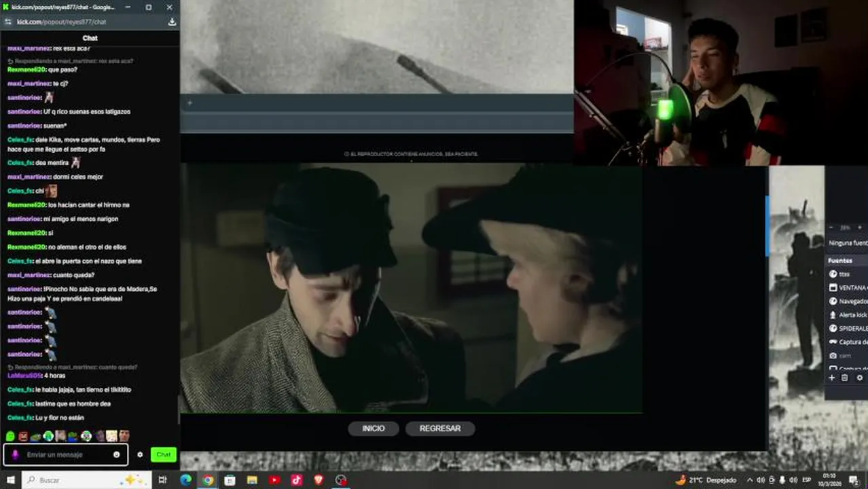Click the movie video player frame
868x489 pixels.
(412, 288)
